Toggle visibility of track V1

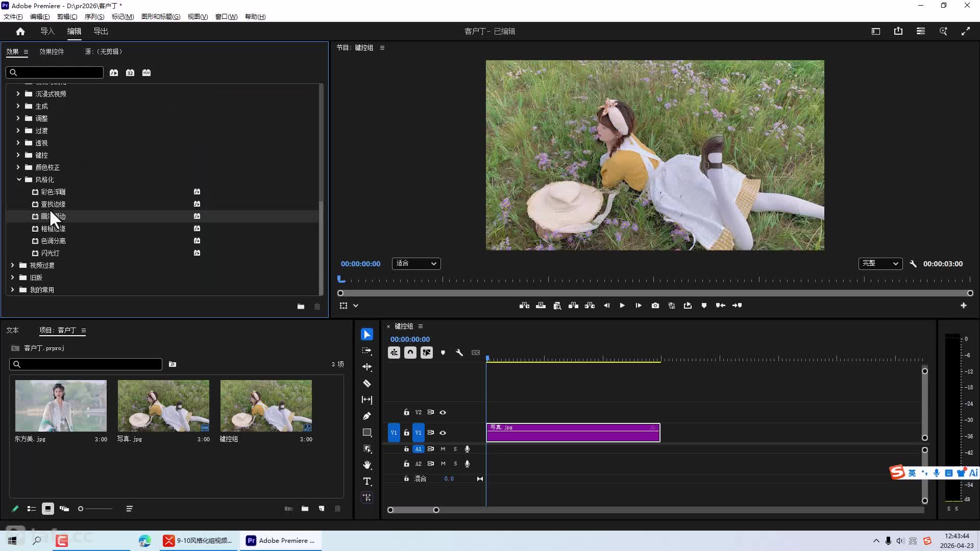[x=443, y=433]
